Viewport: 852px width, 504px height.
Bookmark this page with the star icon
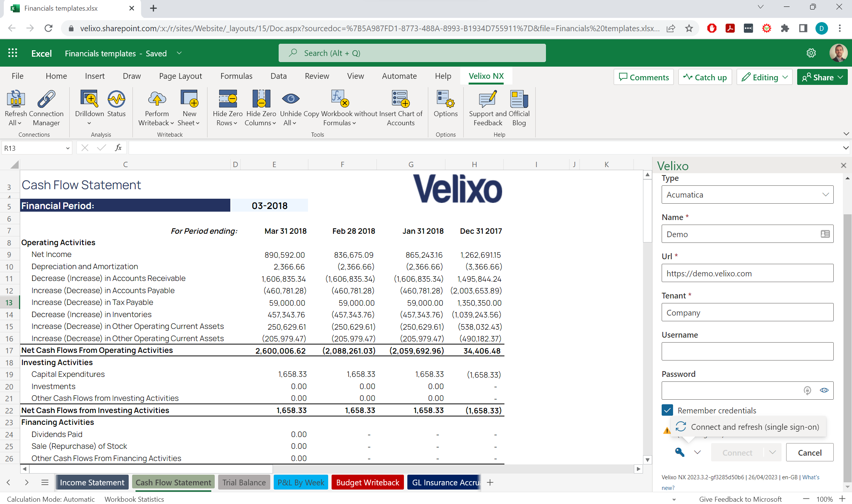689,28
